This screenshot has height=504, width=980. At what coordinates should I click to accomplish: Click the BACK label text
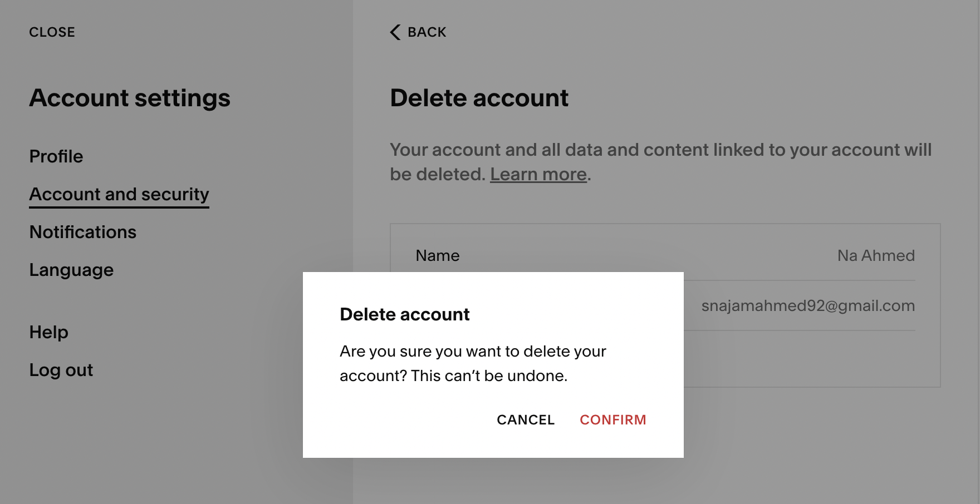pos(427,32)
